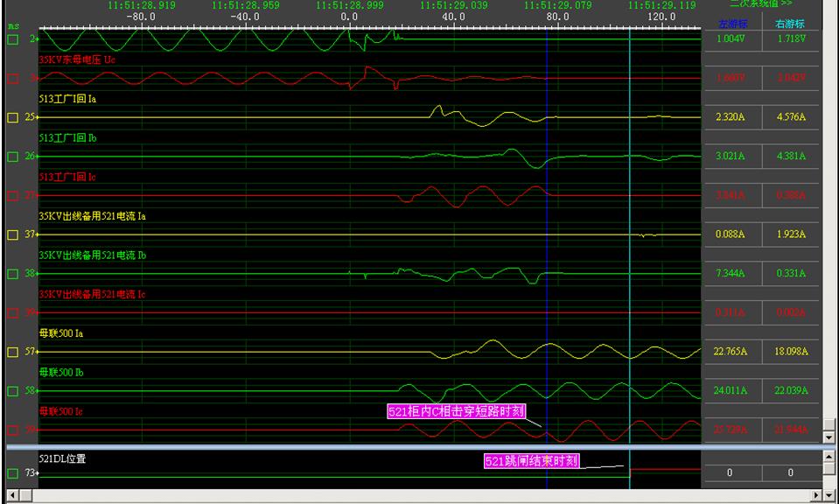Click the splitter bar between analog and digital panes
The image size is (839, 504).
tap(411, 446)
